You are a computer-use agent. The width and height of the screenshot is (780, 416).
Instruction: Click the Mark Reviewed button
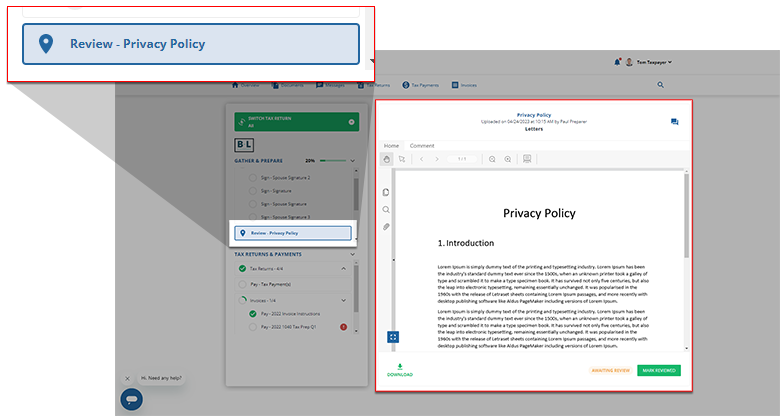click(x=659, y=370)
